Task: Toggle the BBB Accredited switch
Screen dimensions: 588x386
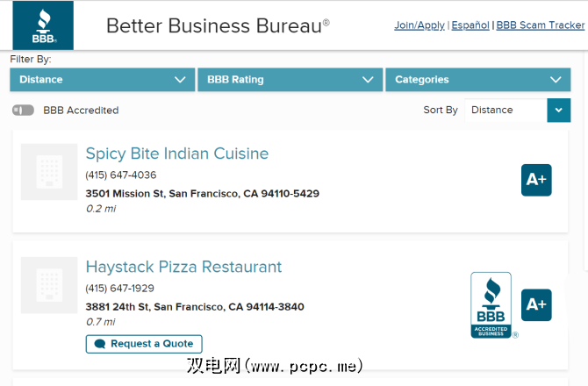Action: click(x=24, y=111)
